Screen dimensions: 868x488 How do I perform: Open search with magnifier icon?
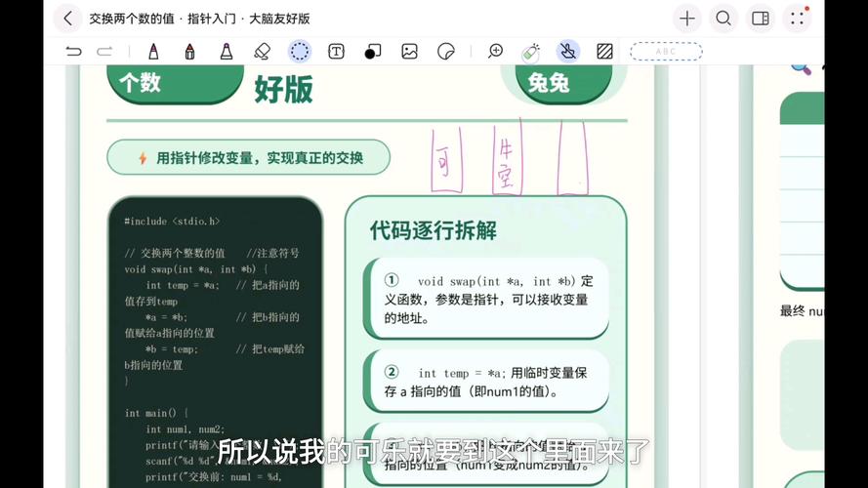723,19
